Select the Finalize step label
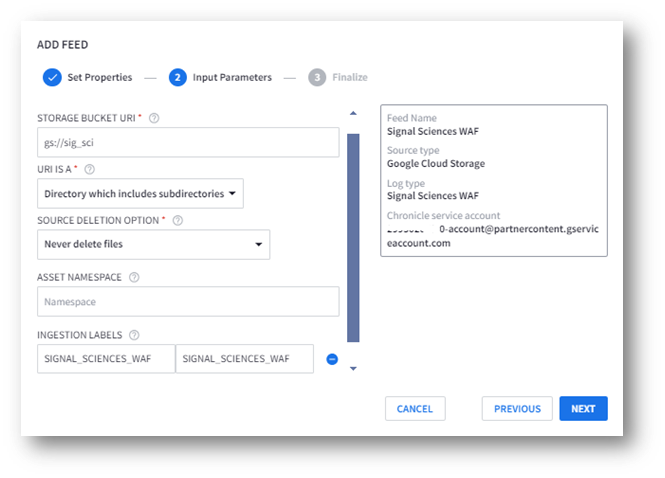The image size is (665, 478). (x=350, y=77)
